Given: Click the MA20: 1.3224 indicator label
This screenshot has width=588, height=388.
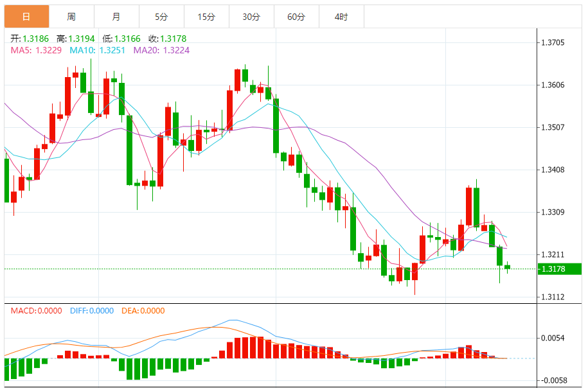Looking at the screenshot, I should coord(162,50).
